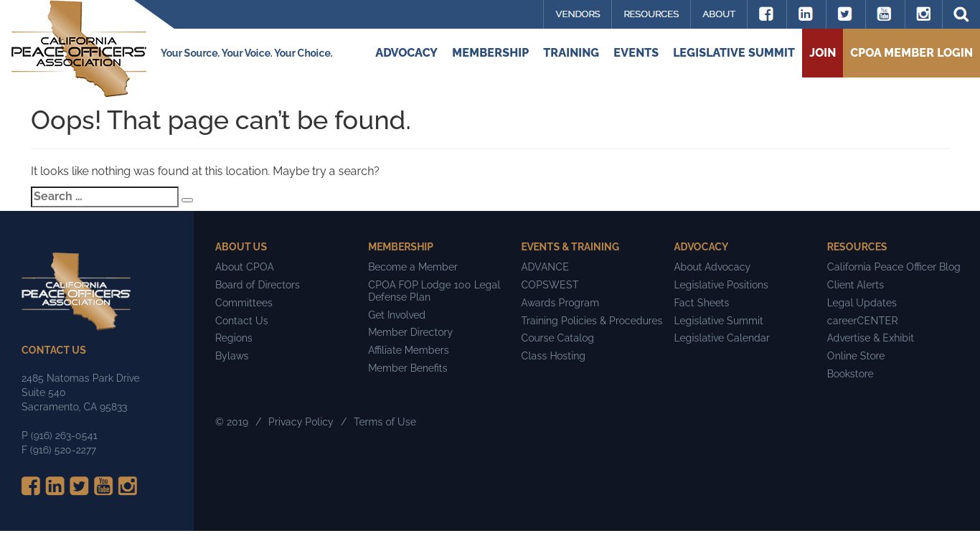Viewport: 980px width, 551px height.
Task: Open the Contact Us footer link
Action: tap(242, 321)
